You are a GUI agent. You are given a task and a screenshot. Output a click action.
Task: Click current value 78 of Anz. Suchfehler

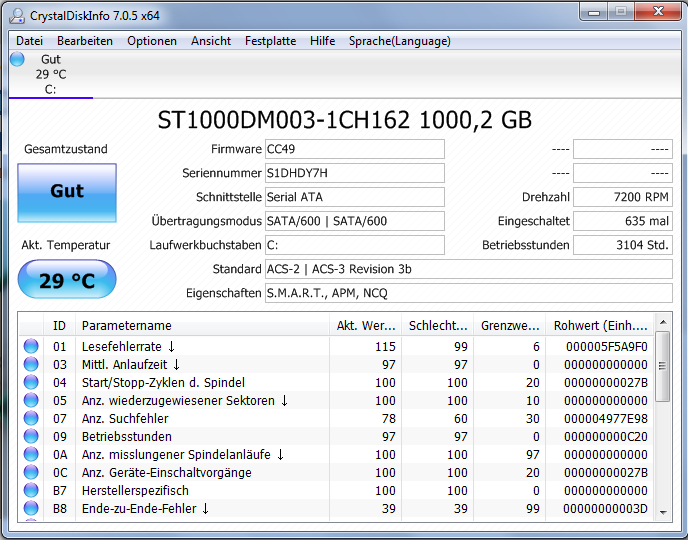(389, 418)
